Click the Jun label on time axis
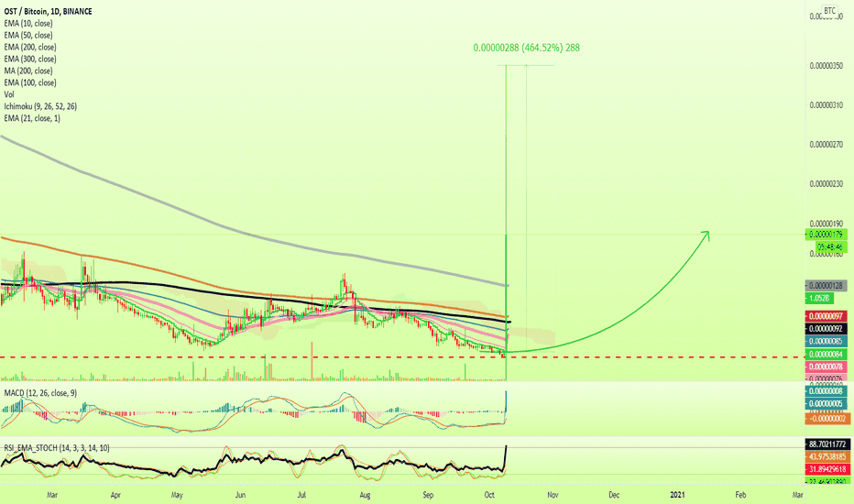Screen dimensions: 854x504 pyautogui.click(x=240, y=495)
